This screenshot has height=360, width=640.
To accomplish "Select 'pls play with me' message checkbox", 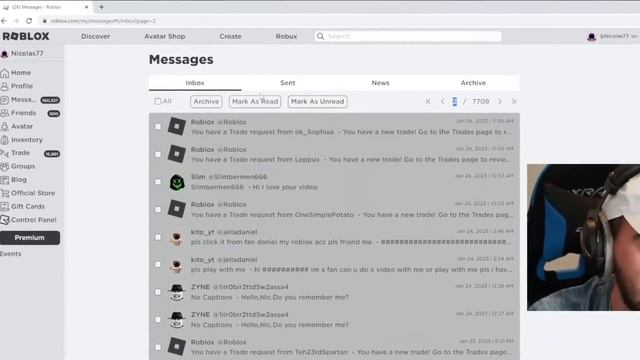I will [158, 264].
